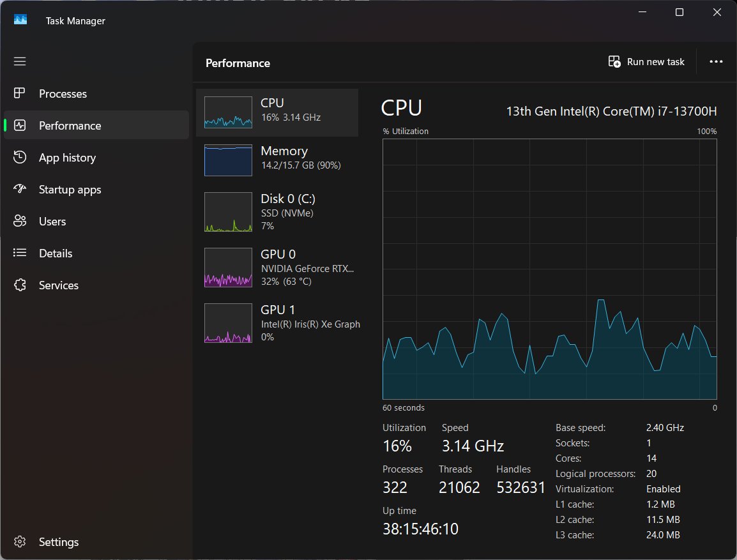The image size is (737, 560).
Task: Click the 60 seconds axis label
Action: (403, 408)
